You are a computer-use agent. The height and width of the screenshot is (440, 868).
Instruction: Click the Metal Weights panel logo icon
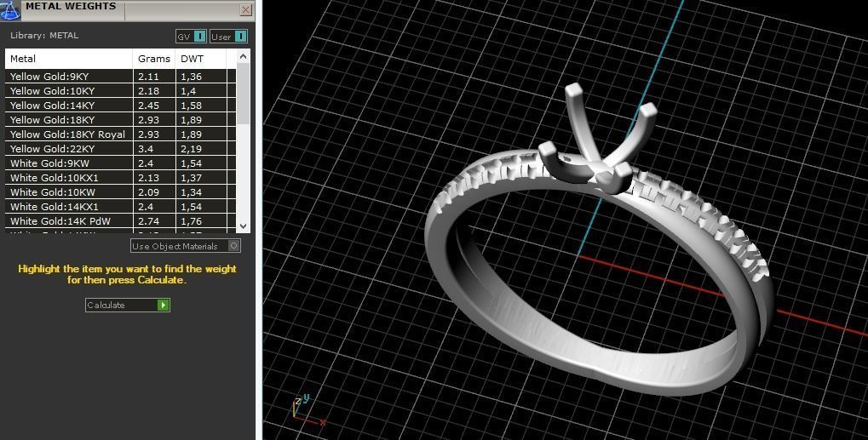coord(10,10)
